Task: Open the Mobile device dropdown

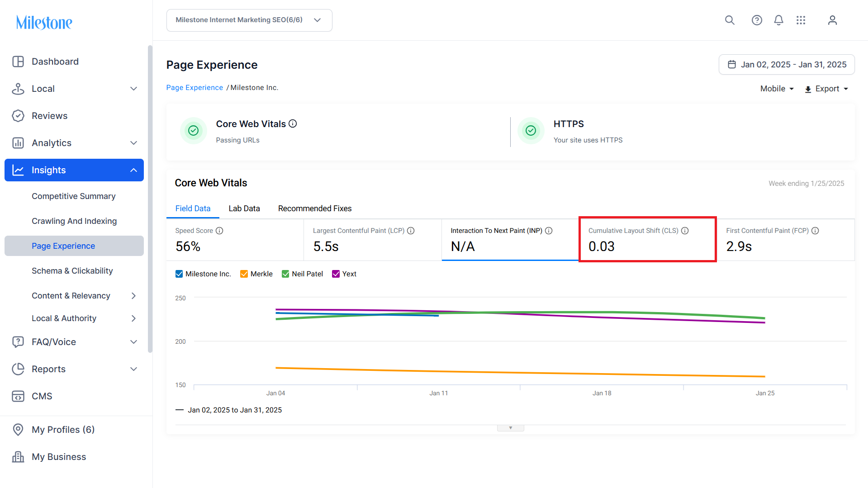Action: [777, 89]
